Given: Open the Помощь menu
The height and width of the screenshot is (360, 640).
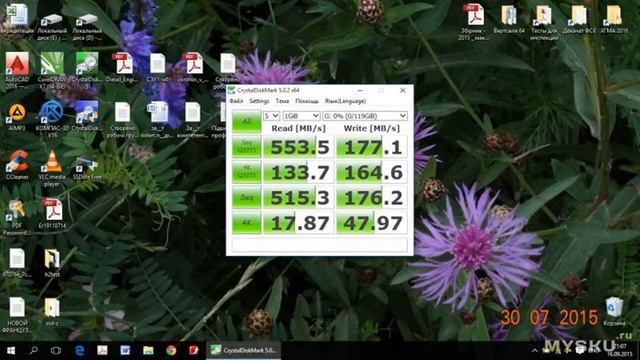Looking at the screenshot, I should click(307, 101).
